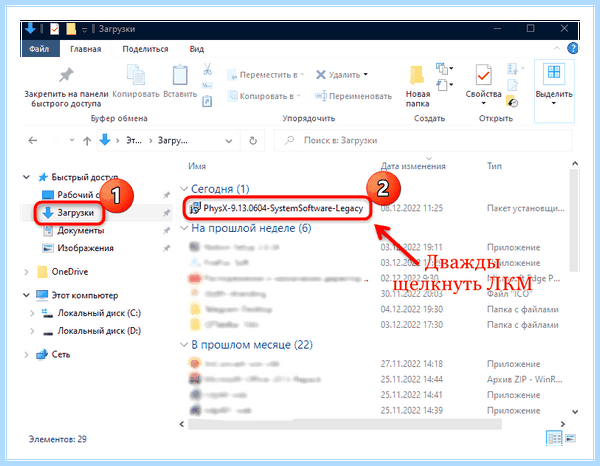Screen dimensions: 600x466
Task: Collapse the Last month (22) group
Action: coord(184,345)
